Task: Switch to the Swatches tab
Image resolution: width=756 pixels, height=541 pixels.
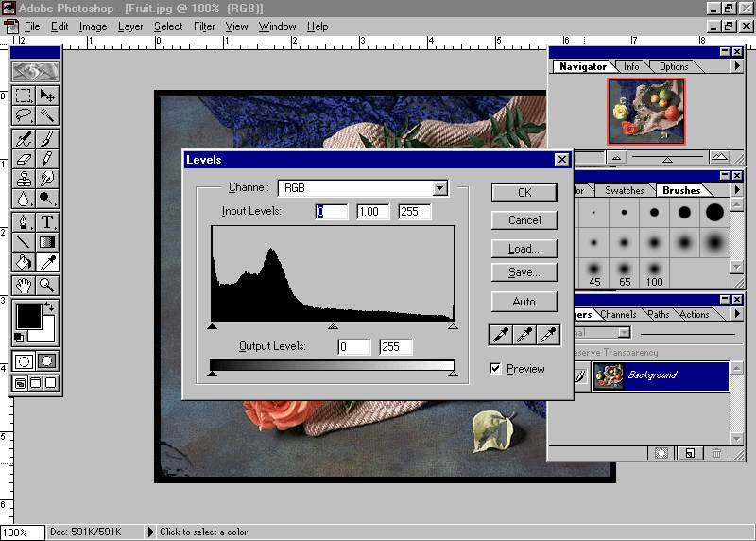Action: click(625, 190)
